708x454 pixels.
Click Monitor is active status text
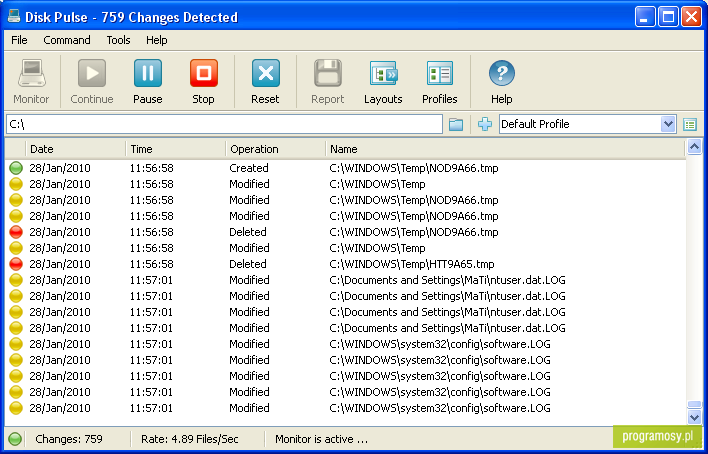321,439
